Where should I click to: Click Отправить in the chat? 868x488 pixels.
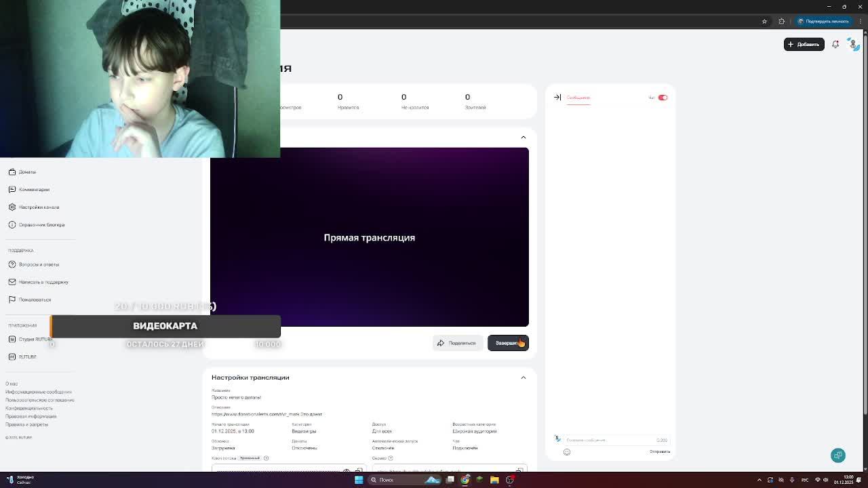click(x=660, y=452)
